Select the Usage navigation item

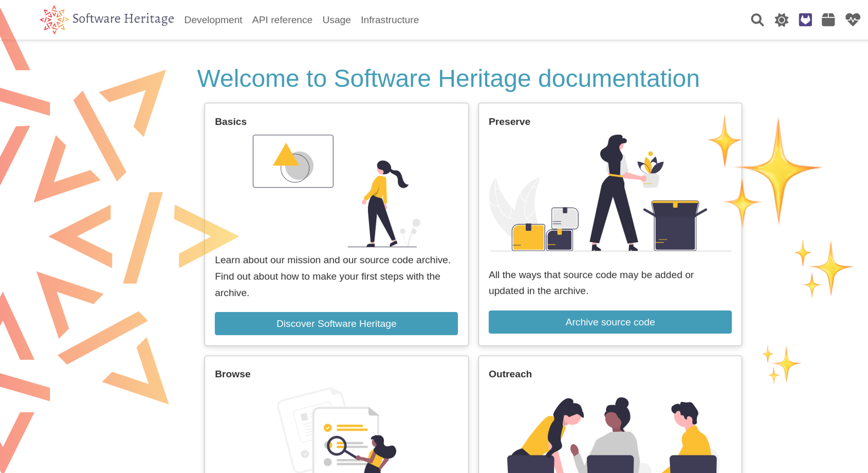[x=336, y=19]
